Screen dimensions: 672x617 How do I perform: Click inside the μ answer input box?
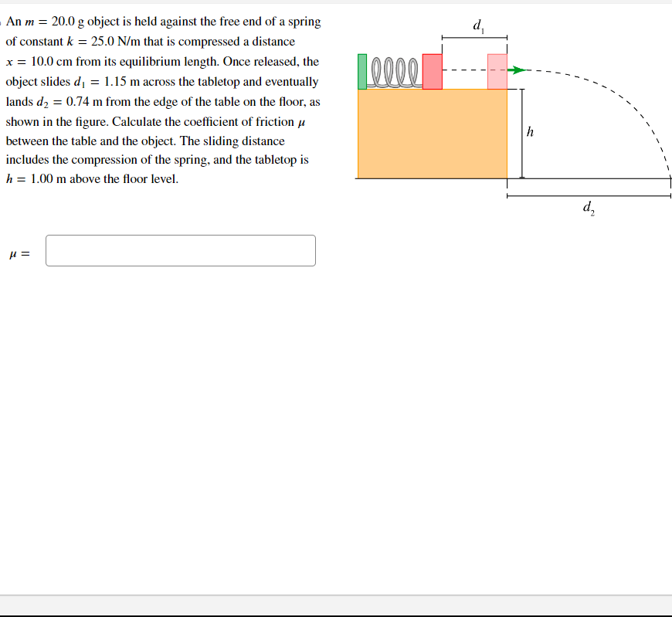point(179,250)
